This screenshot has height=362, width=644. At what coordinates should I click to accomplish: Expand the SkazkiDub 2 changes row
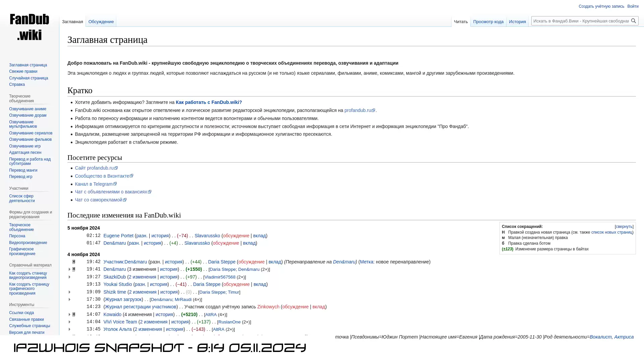click(x=69, y=277)
